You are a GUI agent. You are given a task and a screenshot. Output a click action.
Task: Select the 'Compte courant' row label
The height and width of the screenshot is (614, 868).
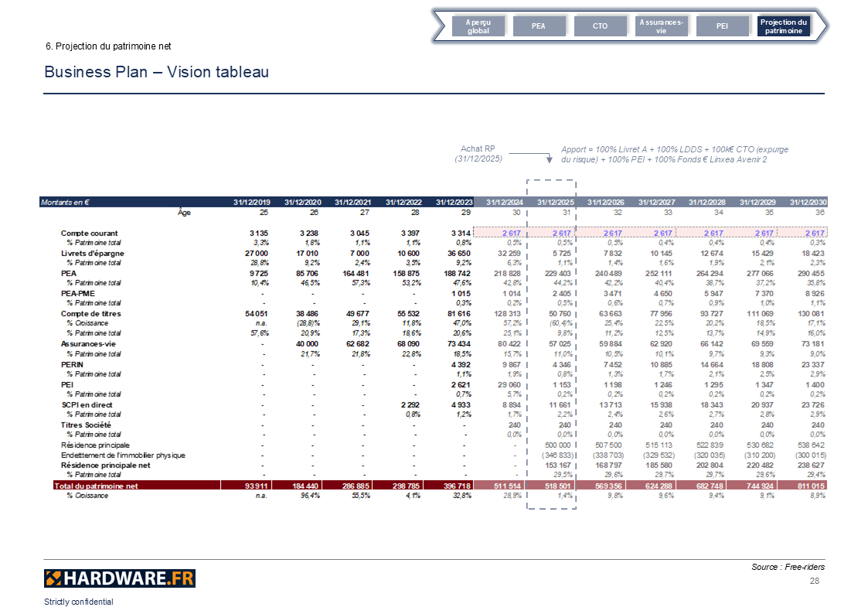(x=89, y=233)
